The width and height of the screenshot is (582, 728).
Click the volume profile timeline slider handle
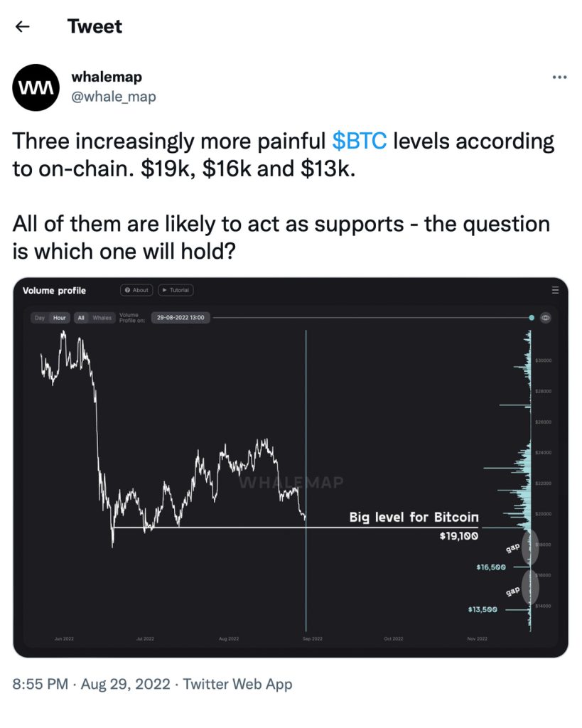click(x=532, y=318)
